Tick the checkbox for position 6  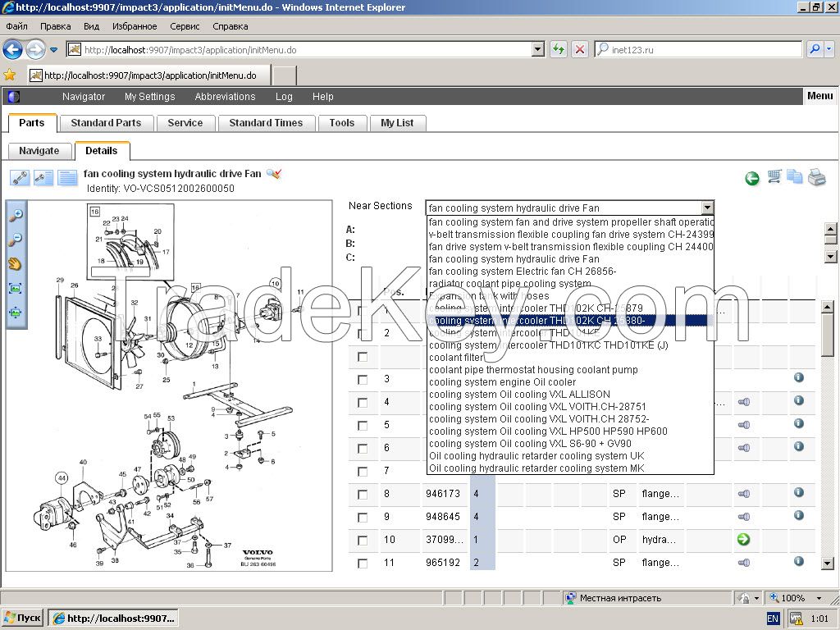(x=363, y=449)
